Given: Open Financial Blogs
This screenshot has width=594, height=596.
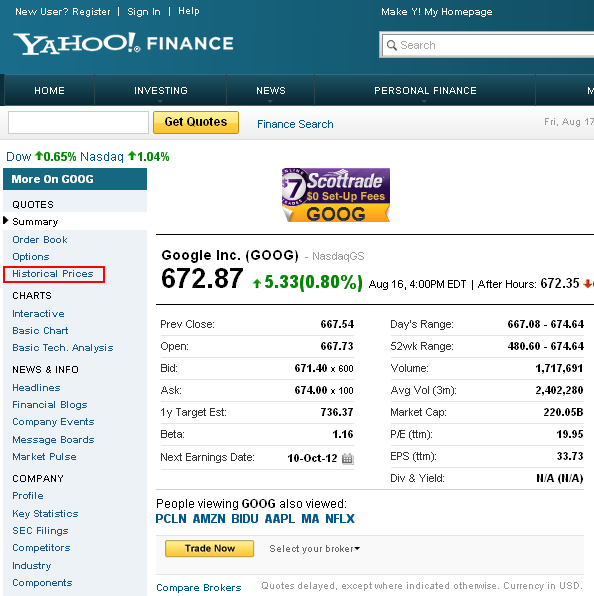Looking at the screenshot, I should tap(50, 405).
